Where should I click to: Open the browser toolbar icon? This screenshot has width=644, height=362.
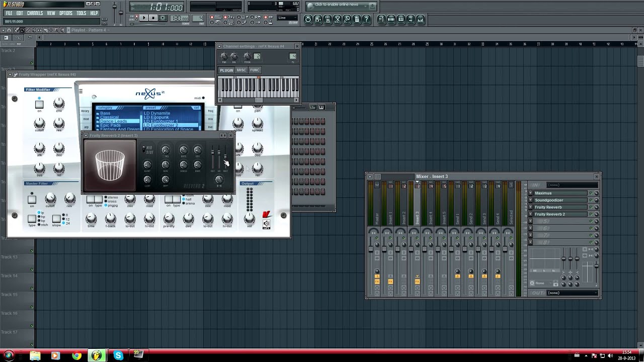click(411, 19)
